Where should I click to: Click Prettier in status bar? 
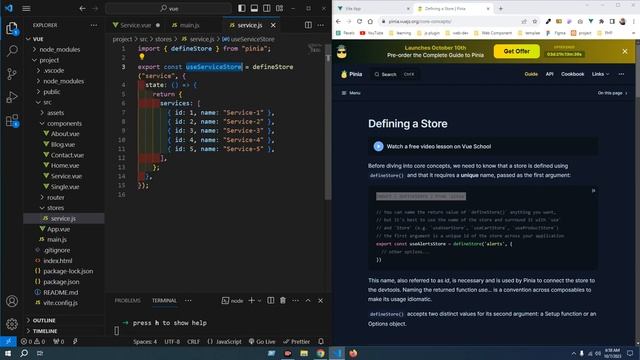pos(297,342)
